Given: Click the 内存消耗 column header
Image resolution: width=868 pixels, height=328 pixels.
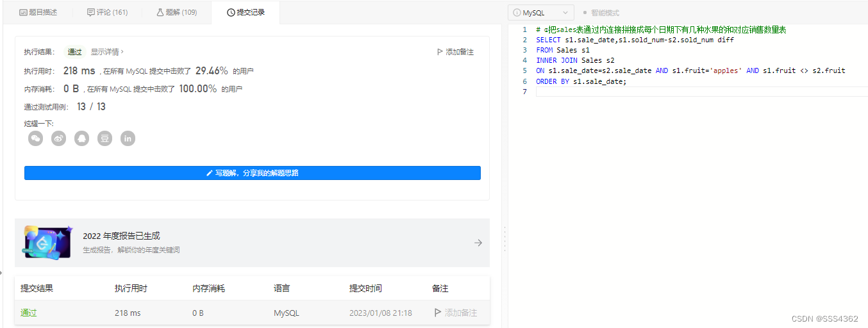Looking at the screenshot, I should pyautogui.click(x=208, y=289).
